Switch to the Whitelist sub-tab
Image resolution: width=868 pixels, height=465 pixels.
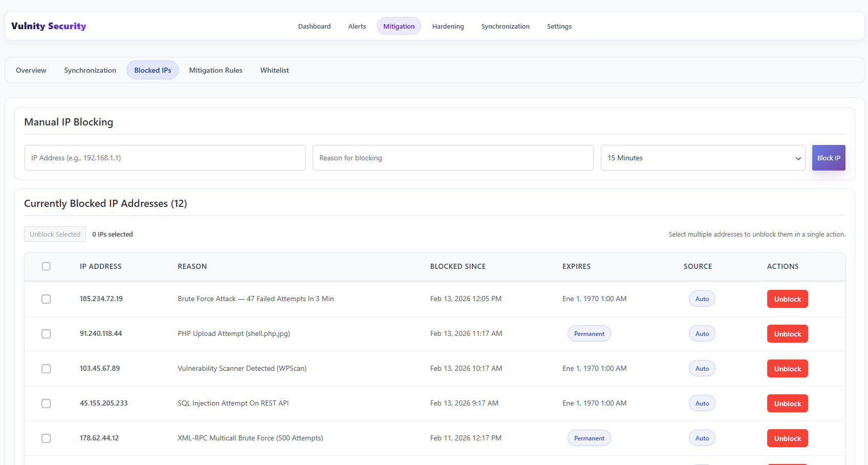(274, 70)
